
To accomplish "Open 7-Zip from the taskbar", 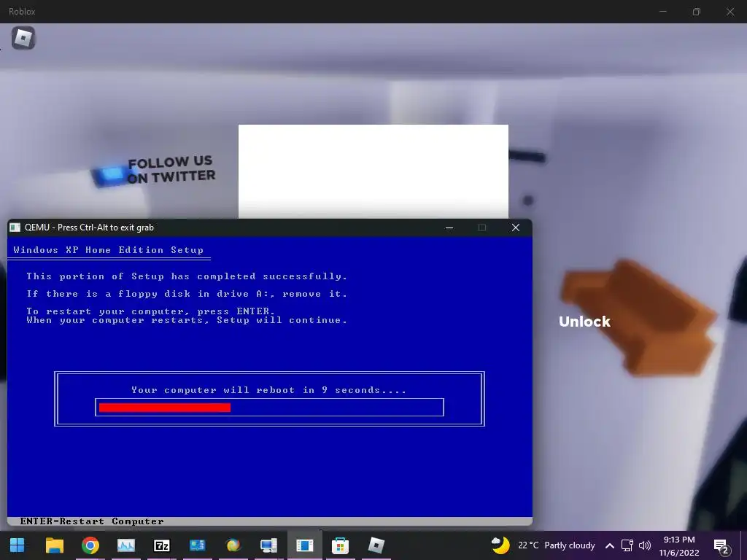I will click(x=161, y=545).
